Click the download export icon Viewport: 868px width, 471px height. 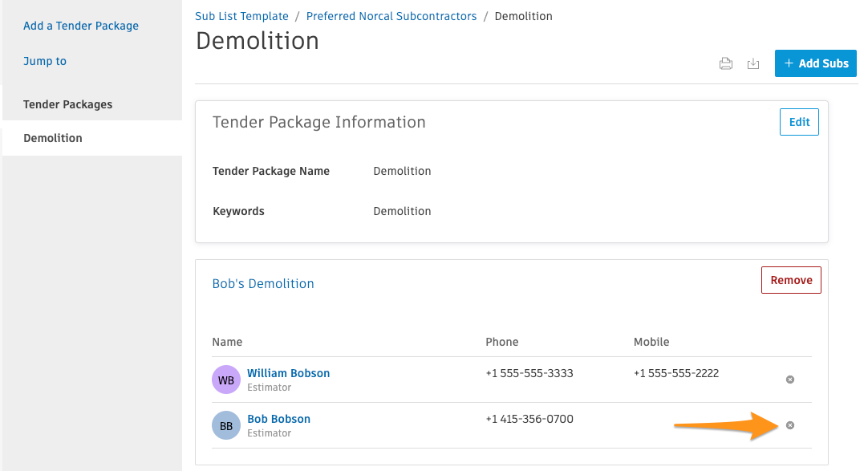coord(753,63)
